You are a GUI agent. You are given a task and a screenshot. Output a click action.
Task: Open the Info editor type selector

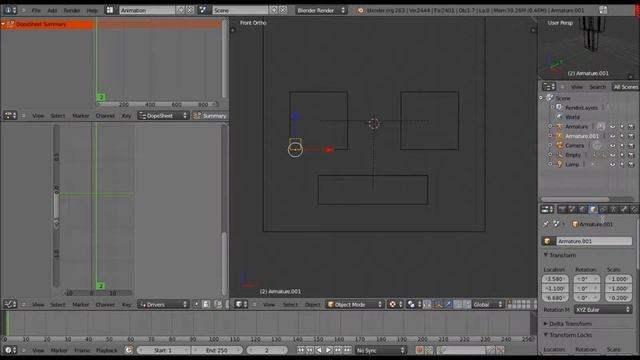coord(10,10)
